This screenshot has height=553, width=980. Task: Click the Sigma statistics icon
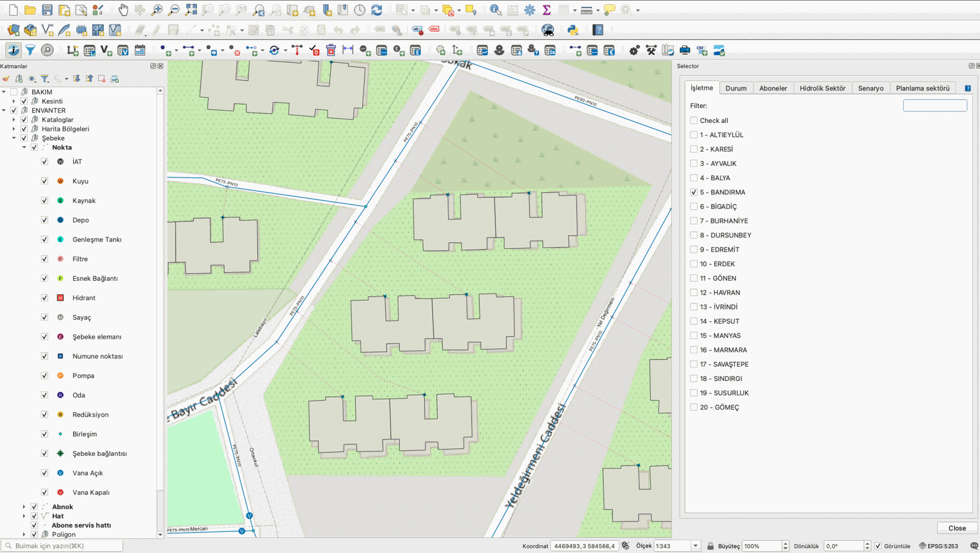point(547,10)
